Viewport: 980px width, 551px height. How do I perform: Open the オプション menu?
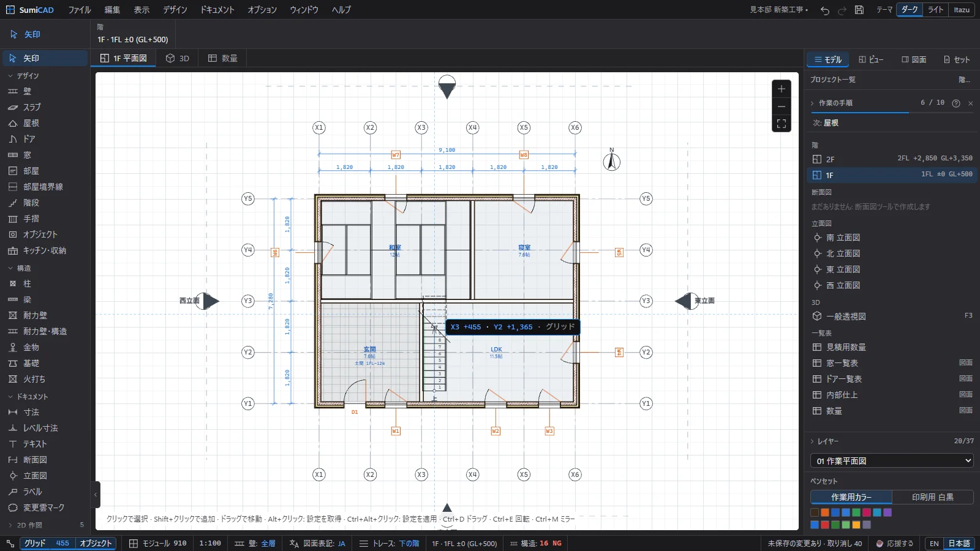click(262, 10)
